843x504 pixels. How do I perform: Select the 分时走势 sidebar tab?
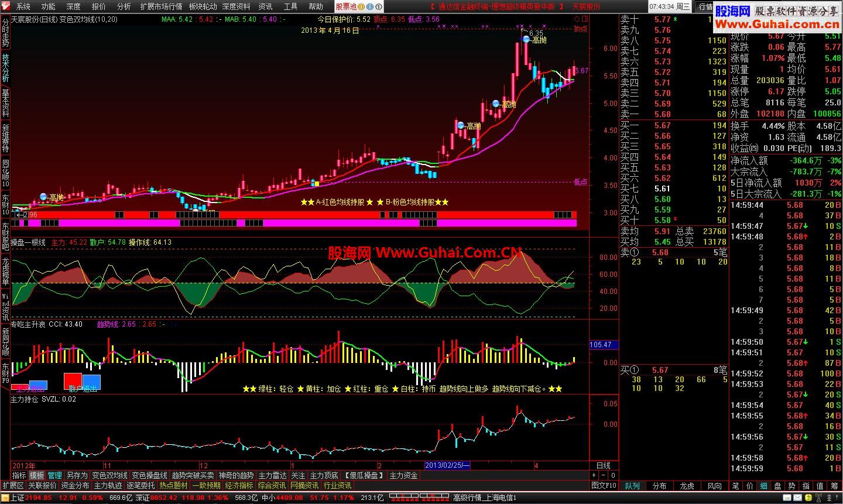click(x=5, y=32)
